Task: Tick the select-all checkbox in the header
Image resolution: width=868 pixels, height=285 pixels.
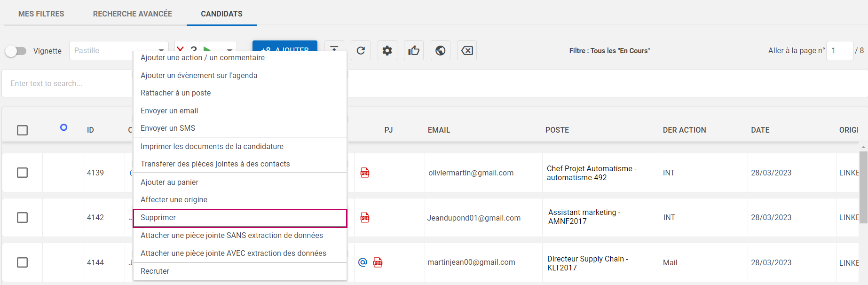Action: coord(22,130)
